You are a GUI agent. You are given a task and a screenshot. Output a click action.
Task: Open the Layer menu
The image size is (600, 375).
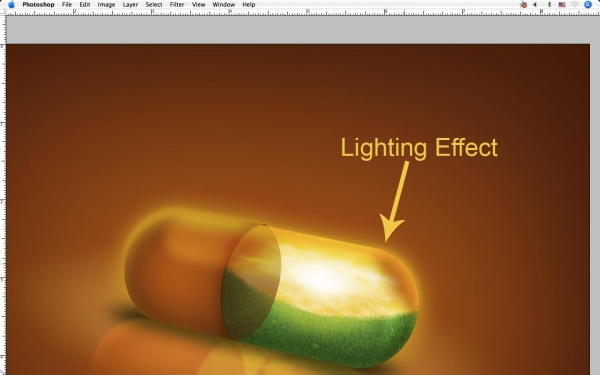[130, 5]
